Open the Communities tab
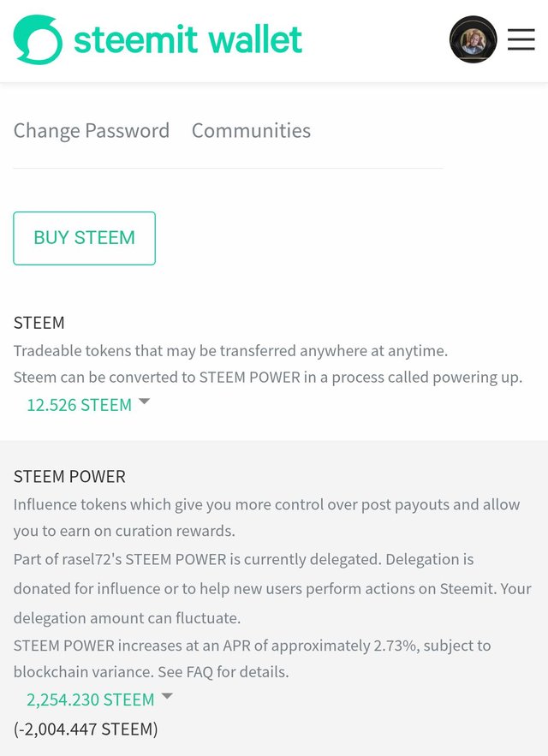The height and width of the screenshot is (756, 548). pyautogui.click(x=251, y=131)
